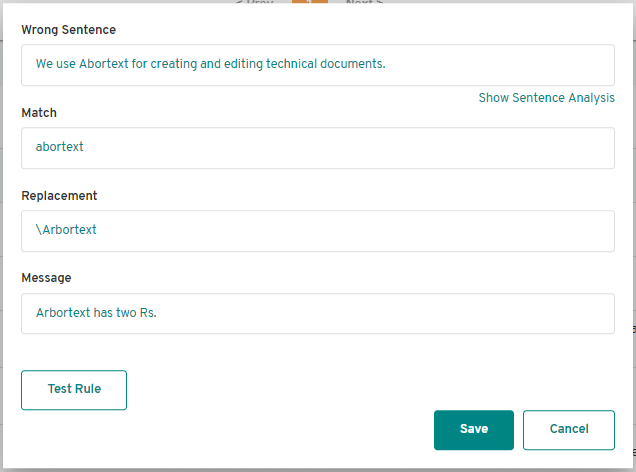Image resolution: width=636 pixels, height=472 pixels.
Task: Cancel the rule editing dialog
Action: coord(569,430)
